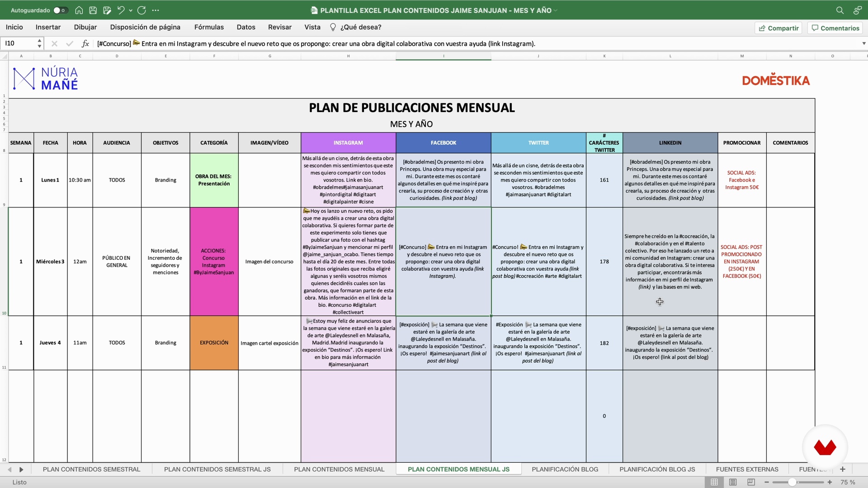Switch to Page Break Preview icon
Image resolution: width=868 pixels, height=488 pixels.
tap(751, 482)
